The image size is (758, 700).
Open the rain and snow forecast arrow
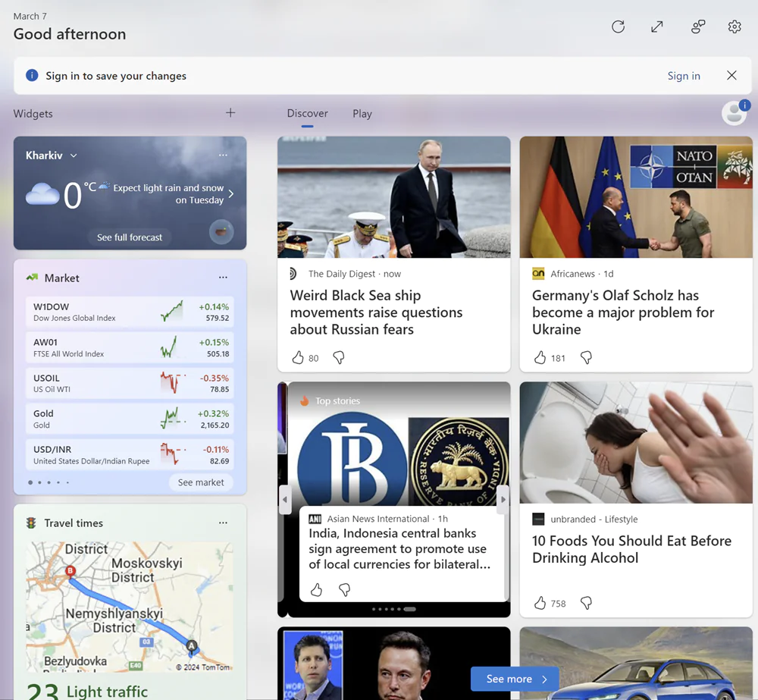point(231,194)
